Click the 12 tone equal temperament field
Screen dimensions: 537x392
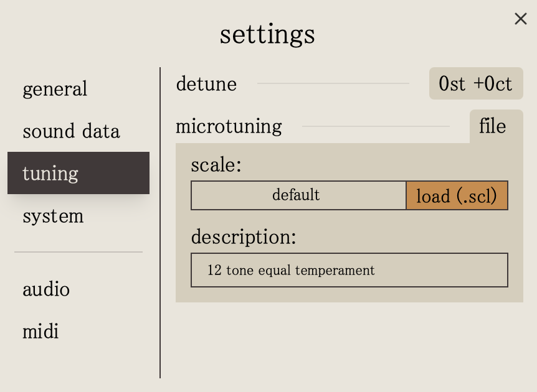(349, 270)
